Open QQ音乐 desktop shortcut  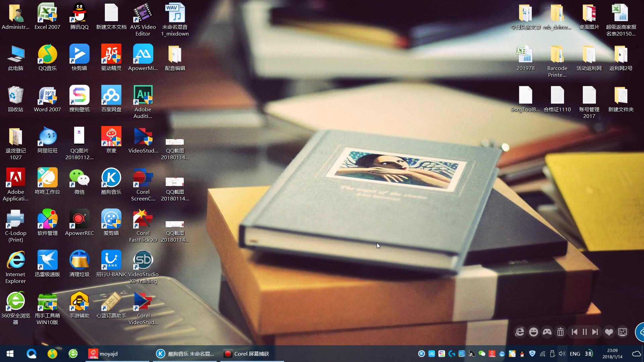47,58
